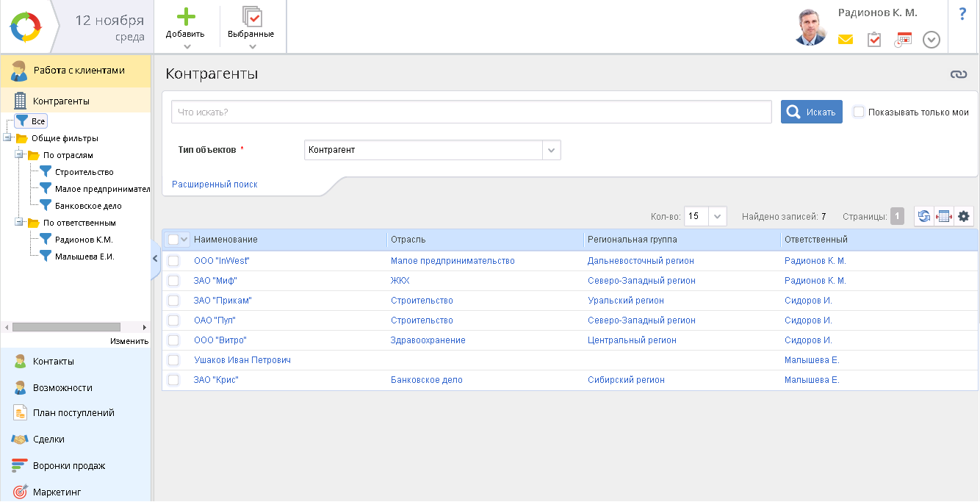Click the chain link icon
Screen dimensions: 980x502
(x=959, y=74)
